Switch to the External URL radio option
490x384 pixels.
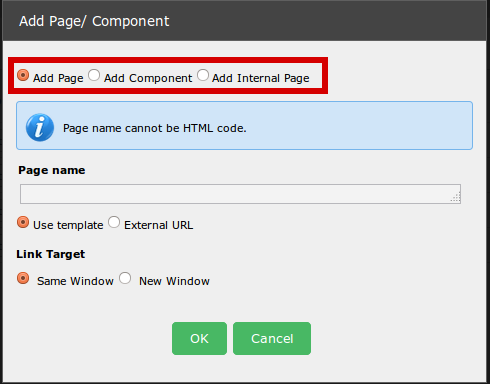tap(114, 222)
